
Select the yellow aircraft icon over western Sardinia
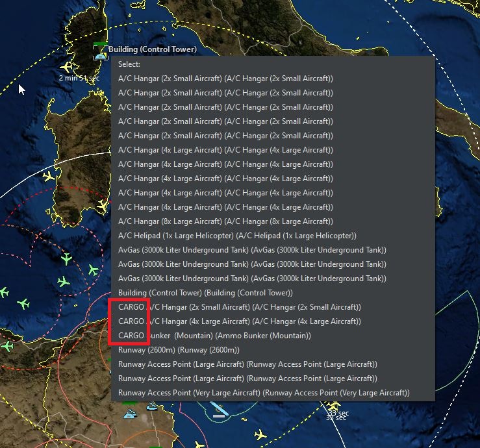(48, 176)
